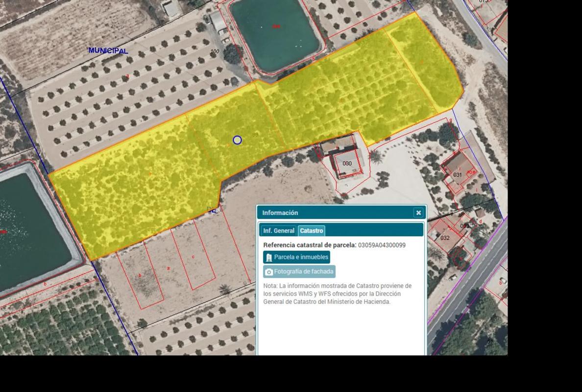Click the Fotografía de fachada button
The image size is (582, 392).
(299, 271)
